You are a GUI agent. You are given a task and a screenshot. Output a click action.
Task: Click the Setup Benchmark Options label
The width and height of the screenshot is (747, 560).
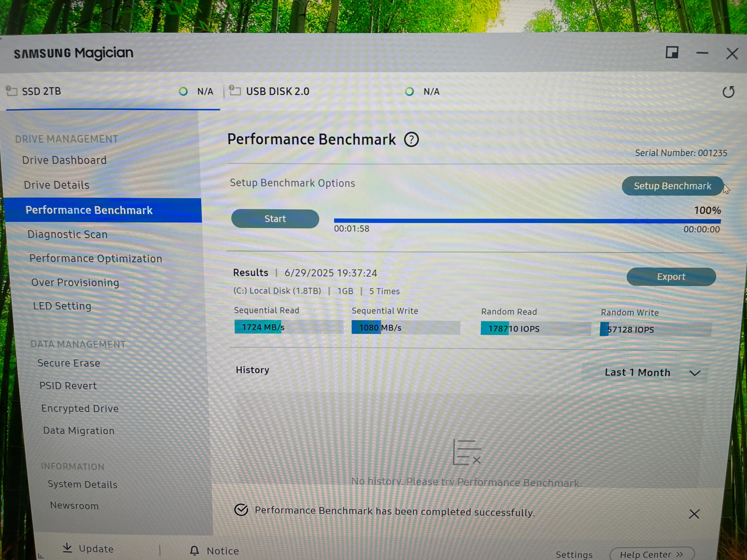point(293,183)
